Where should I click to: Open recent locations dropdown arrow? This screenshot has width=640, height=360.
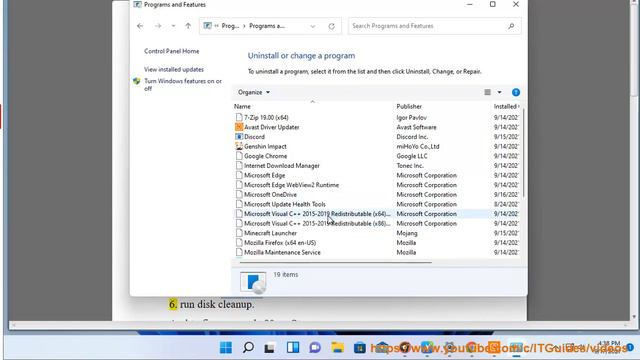coord(173,26)
